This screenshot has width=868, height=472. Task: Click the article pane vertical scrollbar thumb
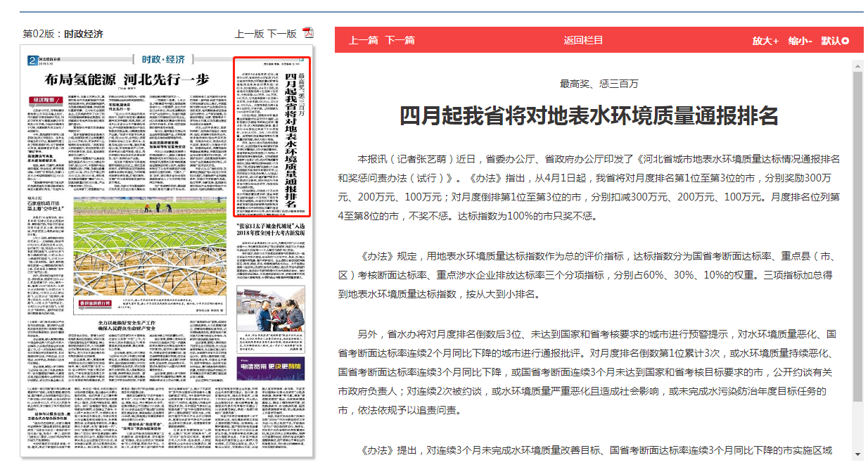[857, 232]
